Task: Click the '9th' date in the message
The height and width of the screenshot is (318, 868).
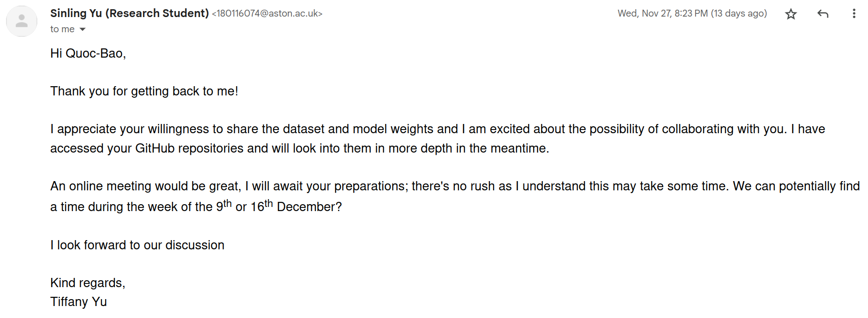Action: coord(224,205)
